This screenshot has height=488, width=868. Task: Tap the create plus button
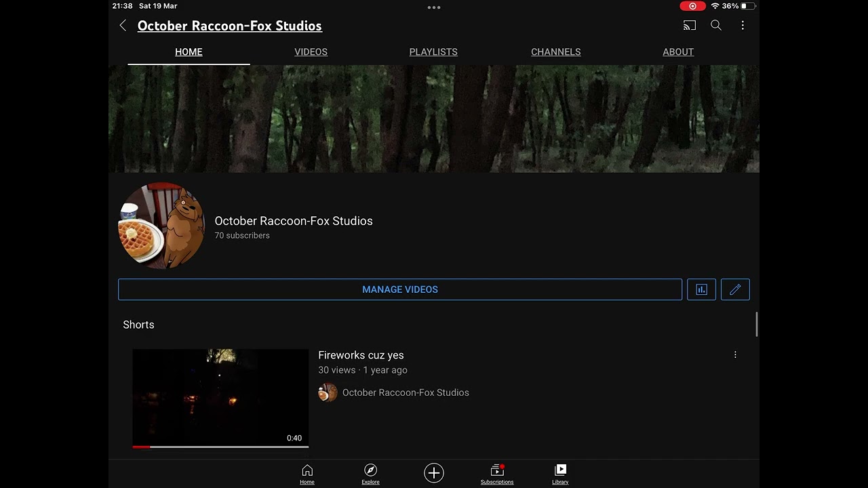(x=434, y=473)
